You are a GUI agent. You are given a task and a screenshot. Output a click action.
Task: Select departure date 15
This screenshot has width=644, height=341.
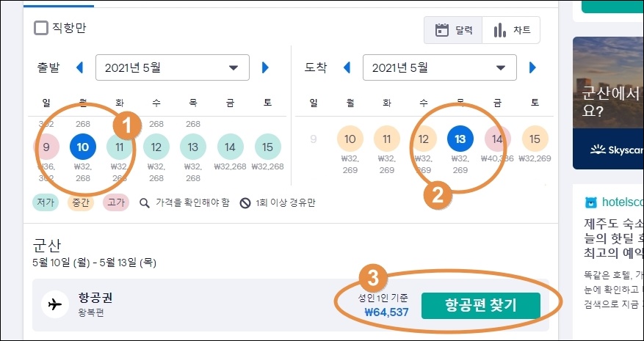(268, 147)
